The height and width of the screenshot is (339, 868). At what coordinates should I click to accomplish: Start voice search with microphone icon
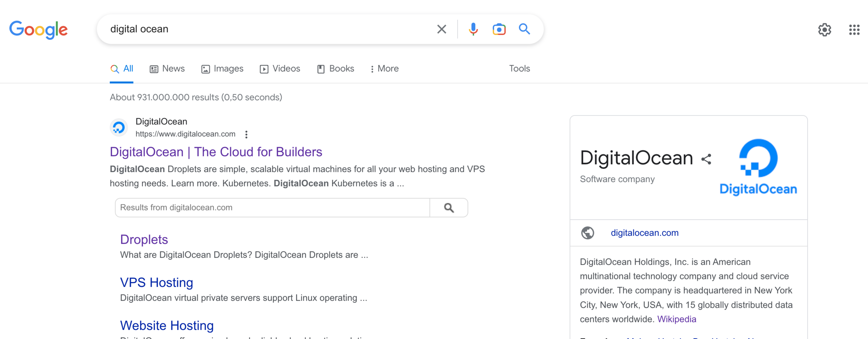pyautogui.click(x=473, y=29)
